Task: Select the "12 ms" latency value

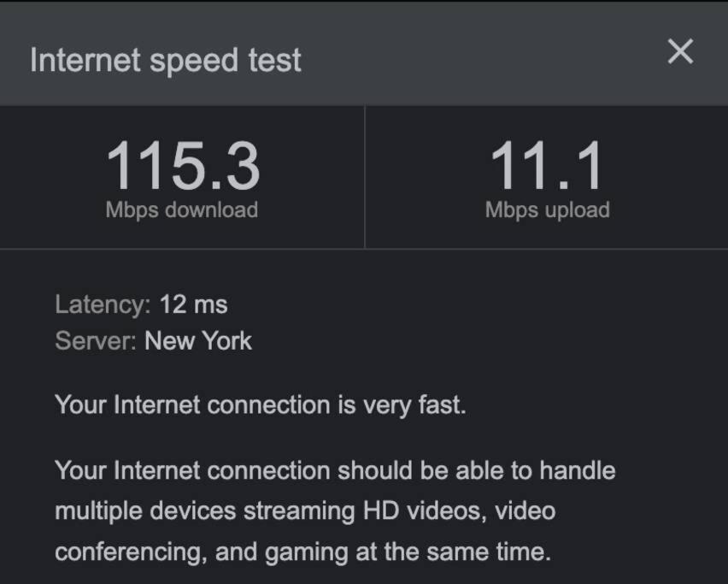Action: coord(193,305)
